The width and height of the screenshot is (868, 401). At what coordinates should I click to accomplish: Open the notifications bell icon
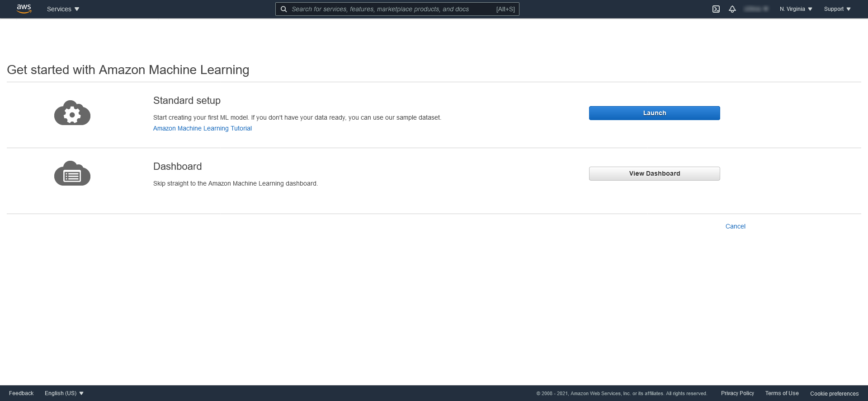point(732,9)
